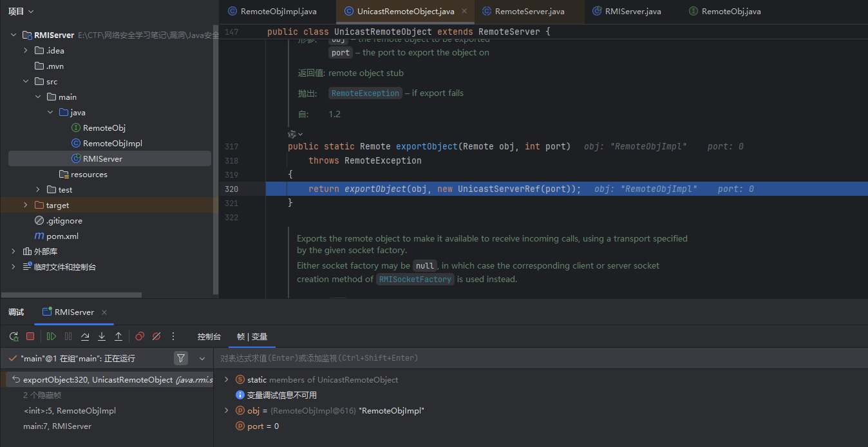Viewport: 868px width, 447px height.
Task: Open the RemoteException doc link
Action: (365, 93)
